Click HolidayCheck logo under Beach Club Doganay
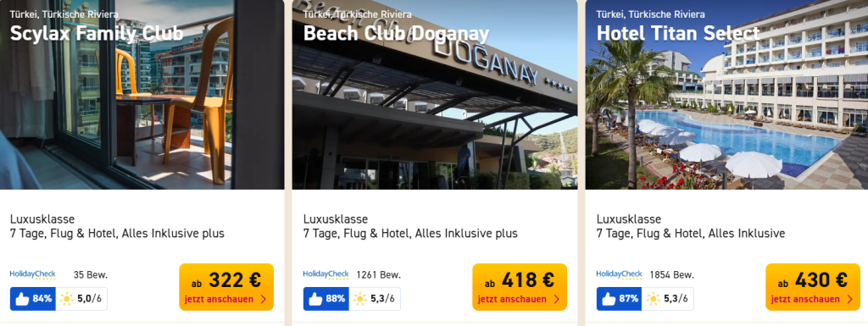The image size is (868, 326). 326,274
